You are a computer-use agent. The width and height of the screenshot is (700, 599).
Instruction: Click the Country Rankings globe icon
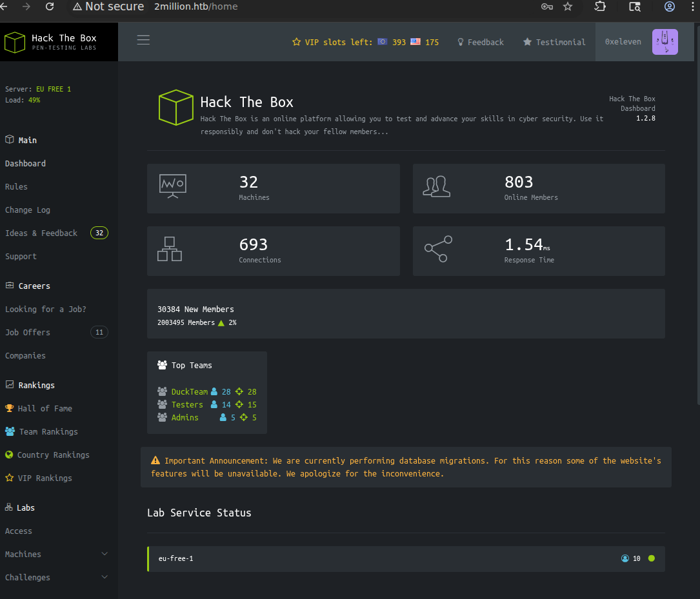pyautogui.click(x=9, y=455)
